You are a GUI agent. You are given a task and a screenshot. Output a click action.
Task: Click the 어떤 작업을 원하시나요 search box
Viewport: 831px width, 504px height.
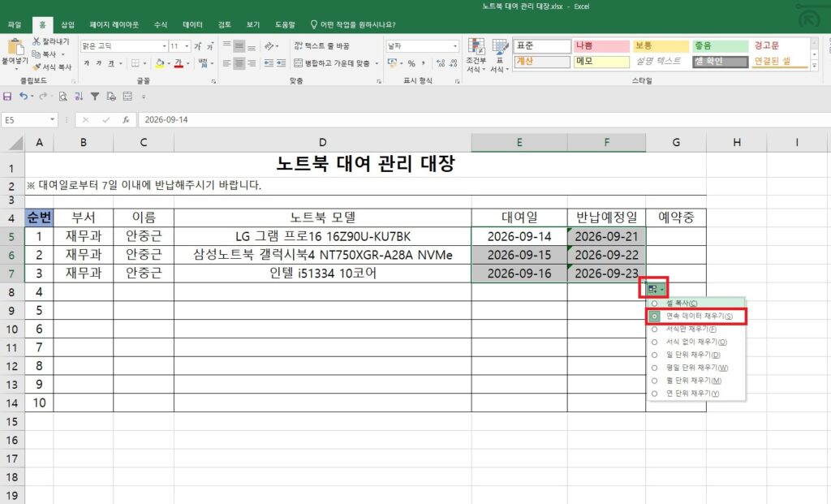click(353, 24)
